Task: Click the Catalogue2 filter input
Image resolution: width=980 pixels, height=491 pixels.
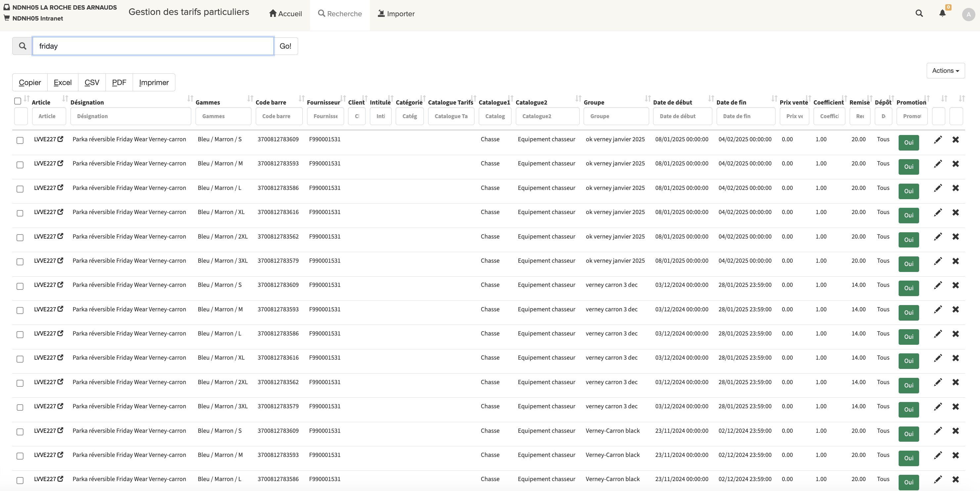Action: coord(548,116)
